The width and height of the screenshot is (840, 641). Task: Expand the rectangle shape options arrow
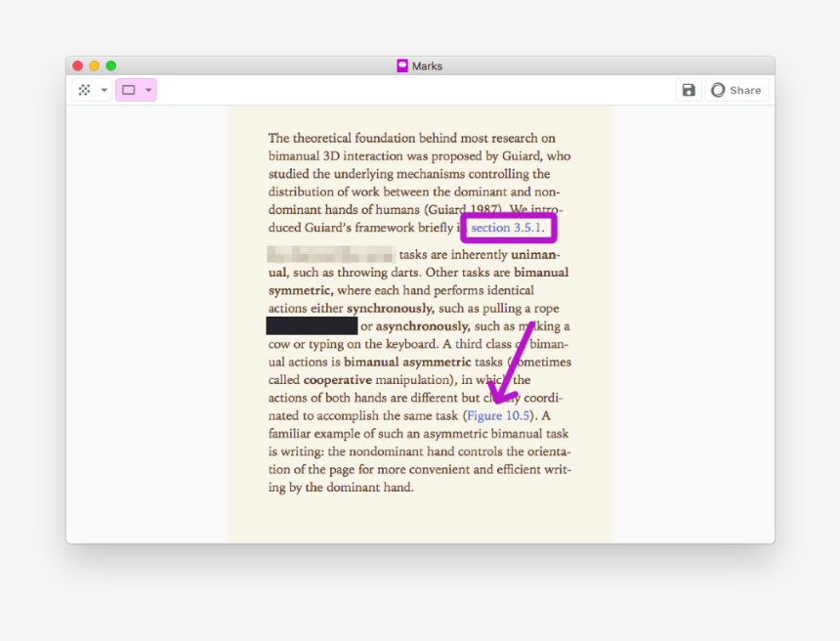click(x=148, y=90)
